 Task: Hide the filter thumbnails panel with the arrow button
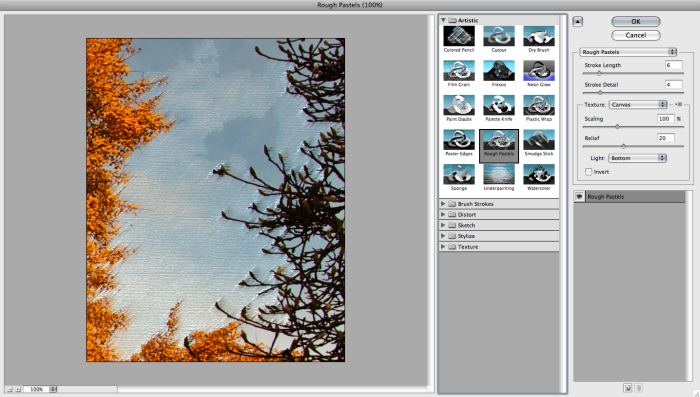coord(578,21)
